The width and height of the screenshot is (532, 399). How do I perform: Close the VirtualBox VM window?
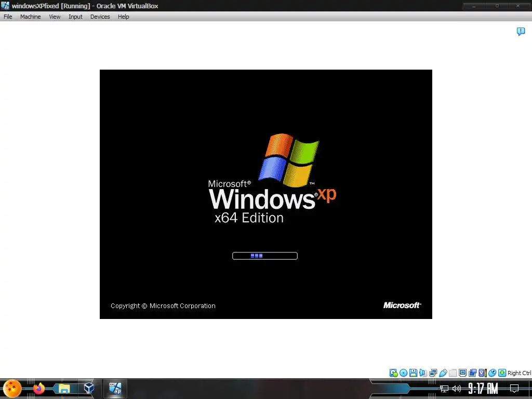click(x=518, y=6)
